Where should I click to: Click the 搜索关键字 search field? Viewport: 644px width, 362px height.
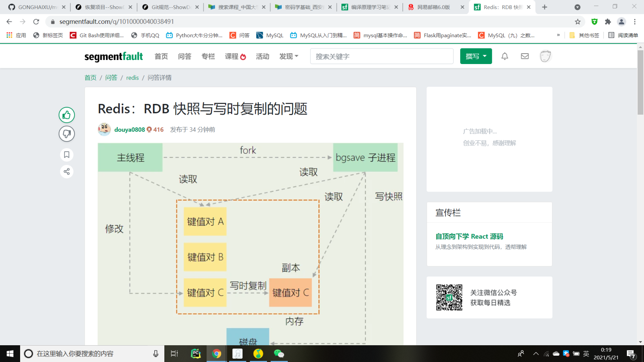pos(382,56)
